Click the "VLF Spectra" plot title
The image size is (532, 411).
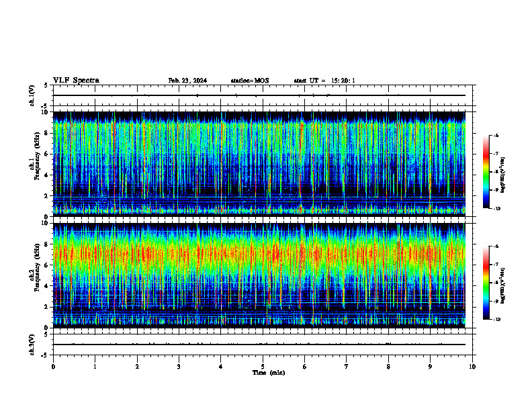[76, 81]
